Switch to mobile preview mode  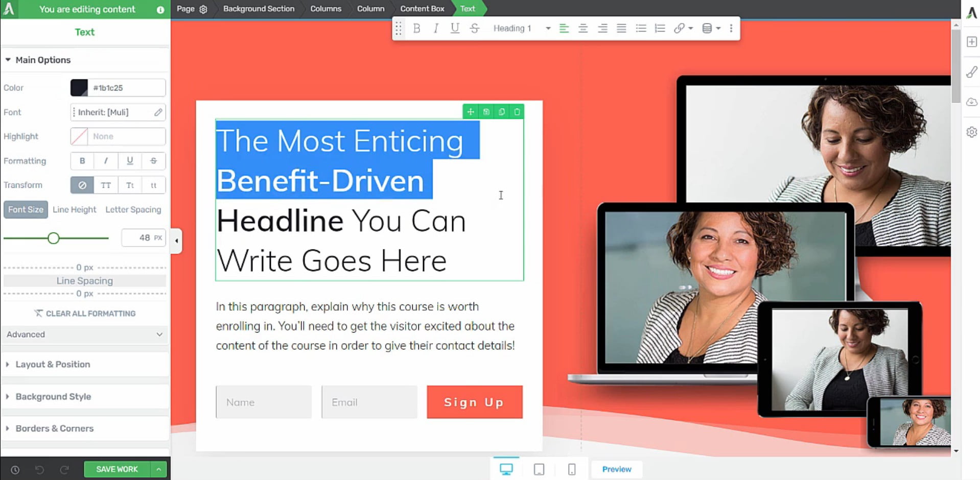[572, 469]
